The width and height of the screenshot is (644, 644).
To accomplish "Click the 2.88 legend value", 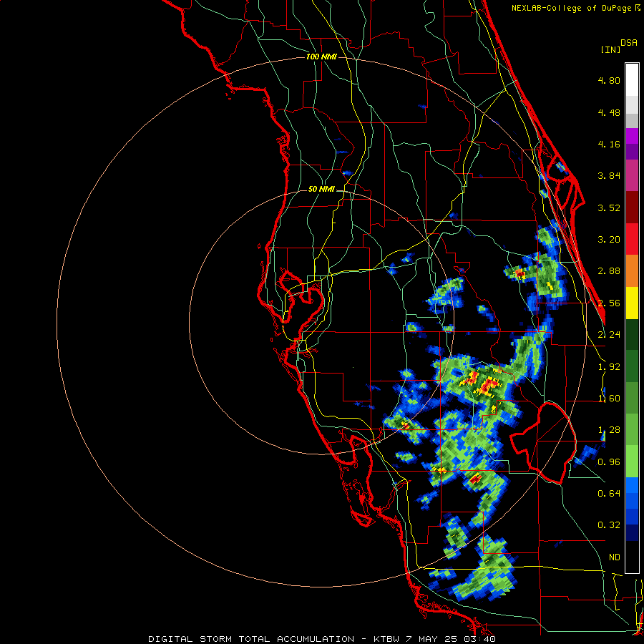I will point(609,271).
